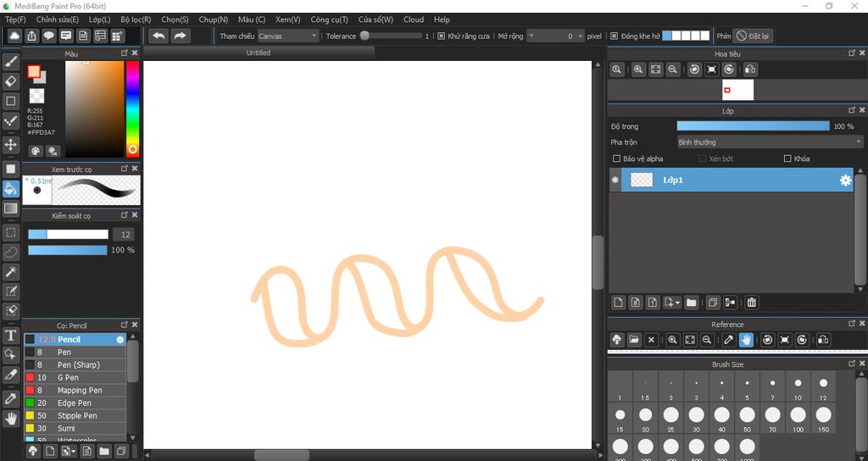Toggle Khử răng cưa checkbox

tap(441, 36)
